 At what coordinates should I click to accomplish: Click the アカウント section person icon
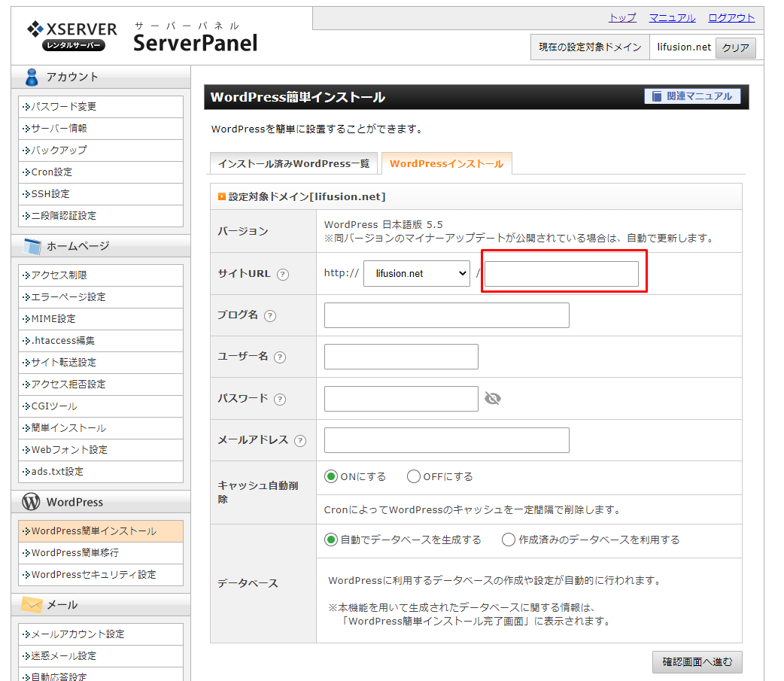point(32,77)
